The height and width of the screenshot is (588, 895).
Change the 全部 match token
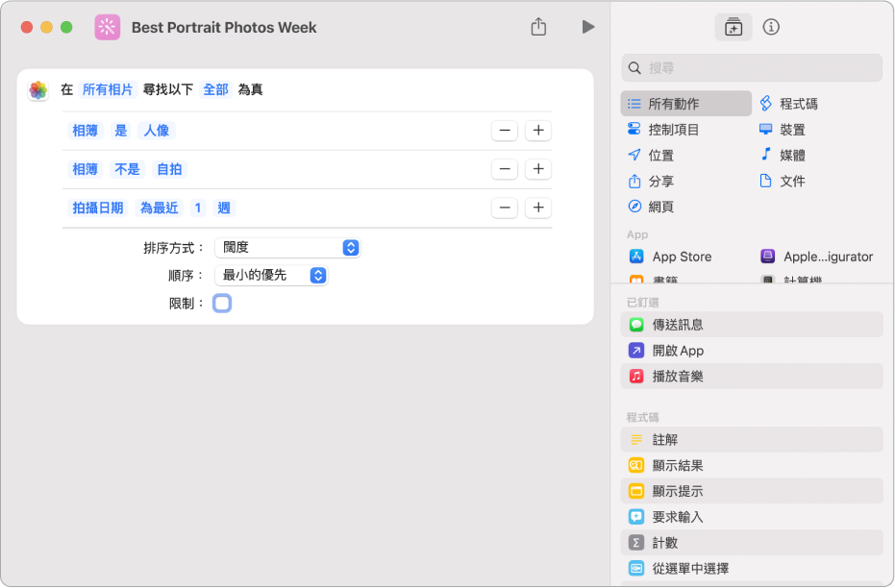[215, 89]
